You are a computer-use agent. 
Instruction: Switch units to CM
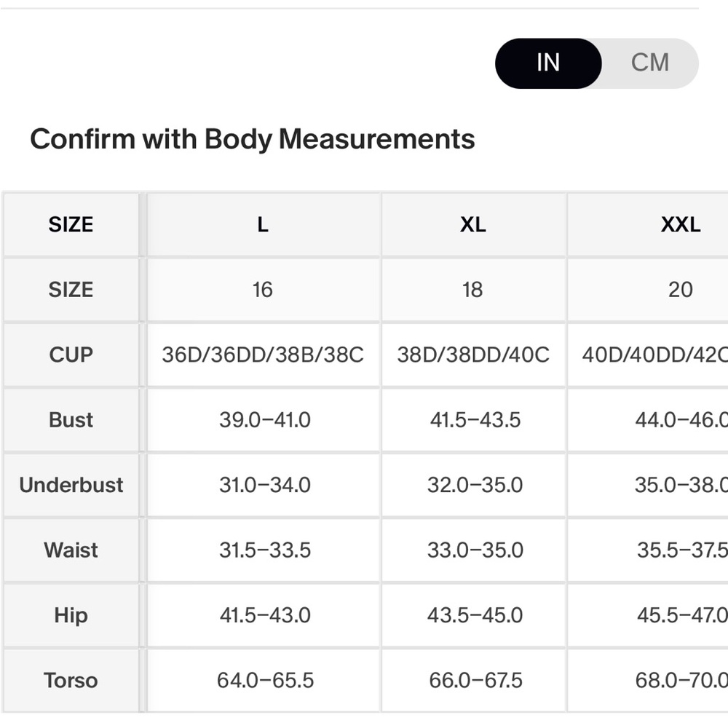(x=649, y=63)
